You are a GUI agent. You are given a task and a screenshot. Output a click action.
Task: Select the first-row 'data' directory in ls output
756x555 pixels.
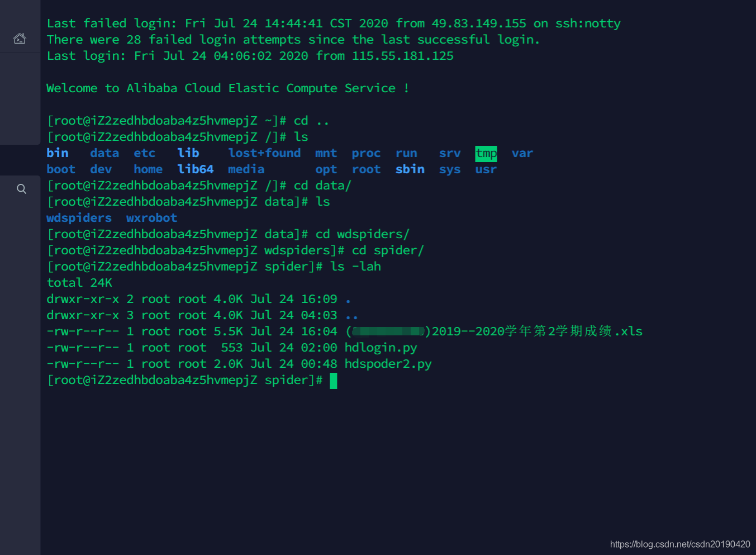coord(104,153)
